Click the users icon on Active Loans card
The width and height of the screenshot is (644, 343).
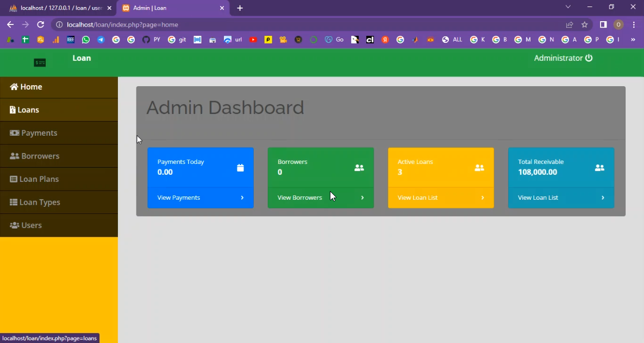[479, 168]
